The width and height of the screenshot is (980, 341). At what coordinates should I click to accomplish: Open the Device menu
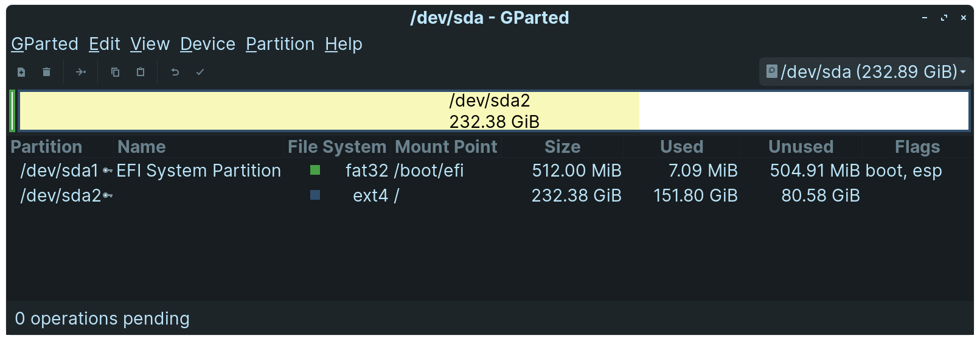pos(207,44)
